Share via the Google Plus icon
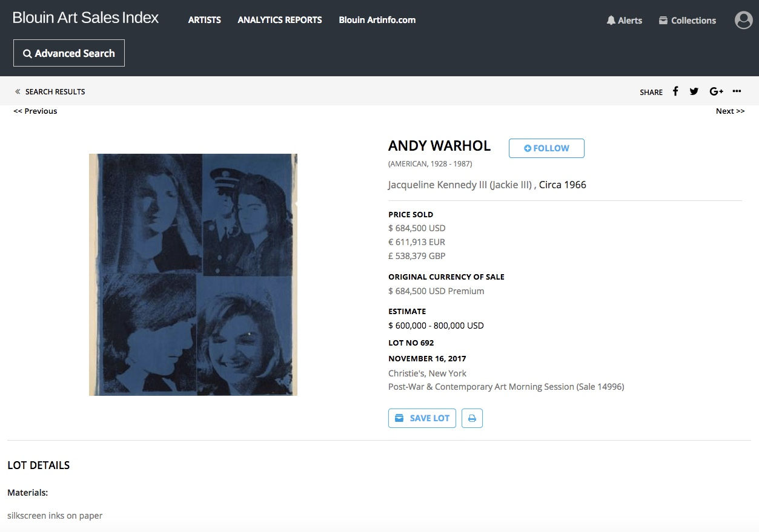Screen dimensions: 759x532 click(x=716, y=91)
